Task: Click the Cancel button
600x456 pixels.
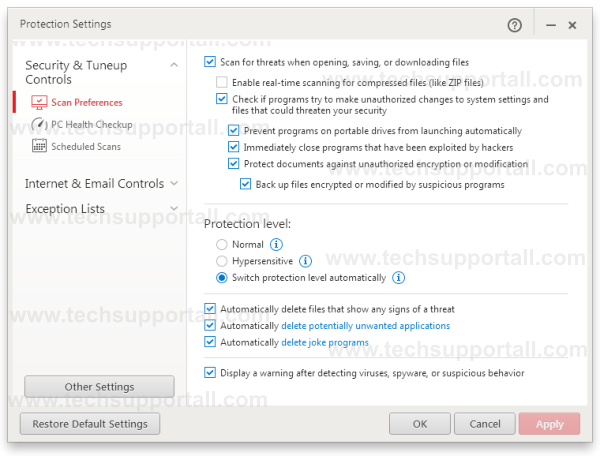Action: pos(485,424)
